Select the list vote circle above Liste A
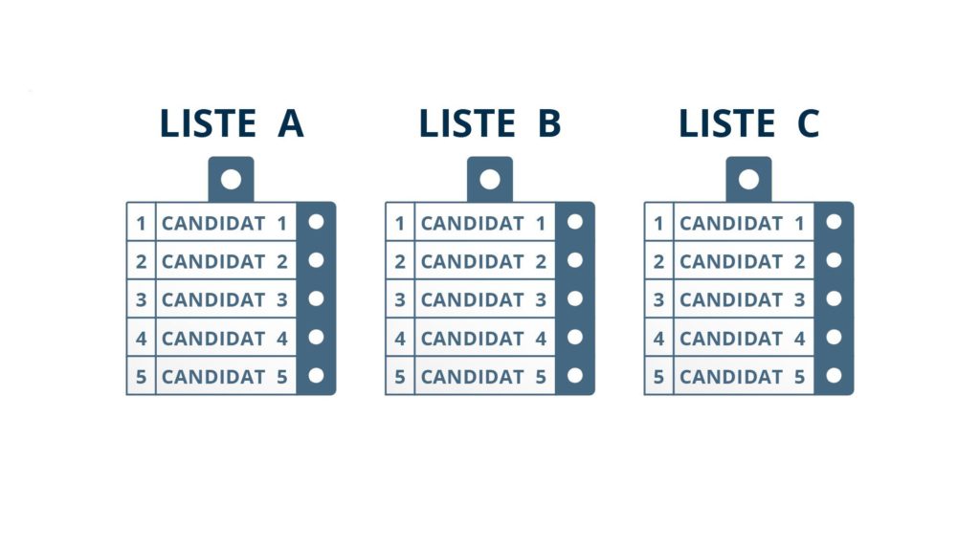 [231, 179]
